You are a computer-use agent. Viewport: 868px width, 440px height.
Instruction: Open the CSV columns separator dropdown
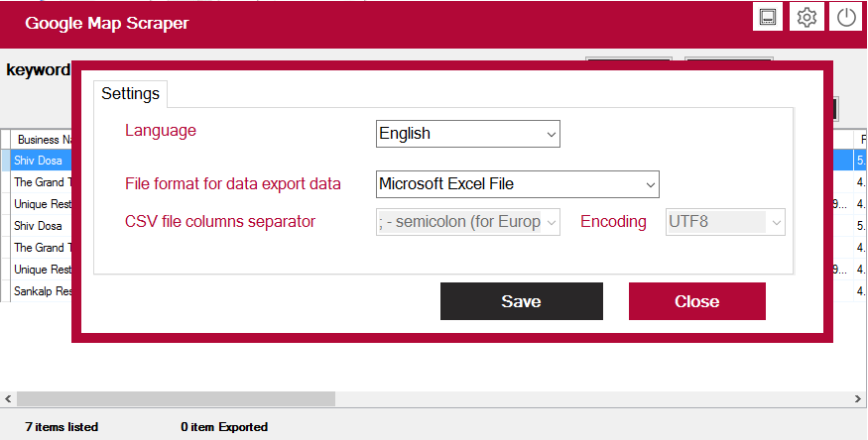click(x=468, y=222)
